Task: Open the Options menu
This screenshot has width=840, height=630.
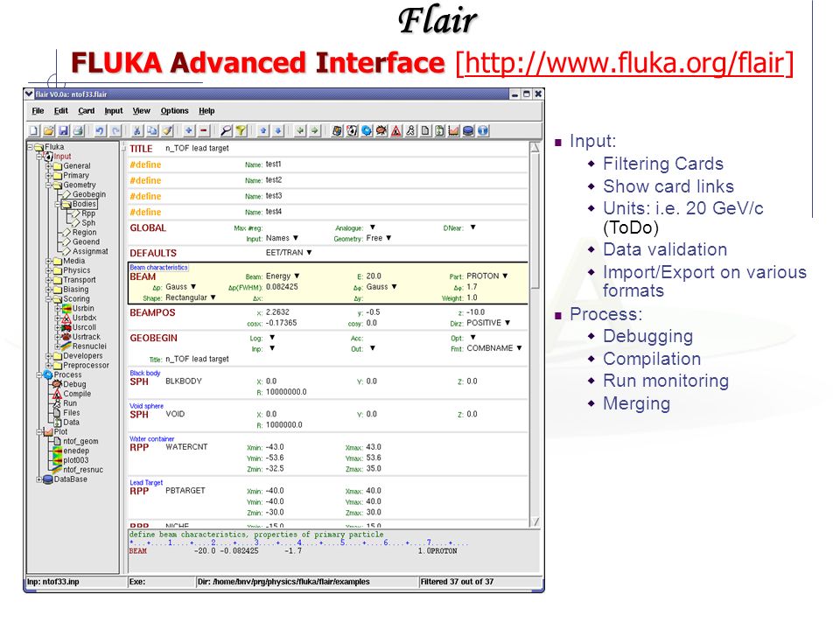Action: coord(175,111)
